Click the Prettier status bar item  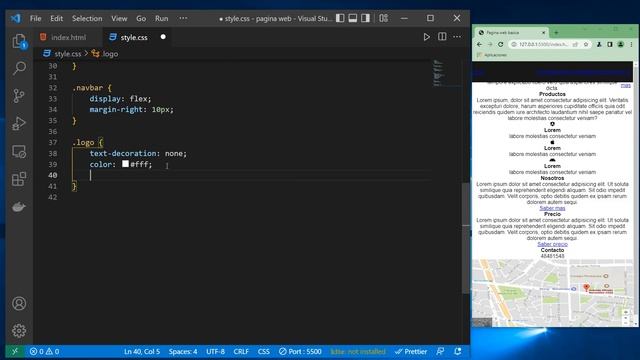click(x=411, y=351)
